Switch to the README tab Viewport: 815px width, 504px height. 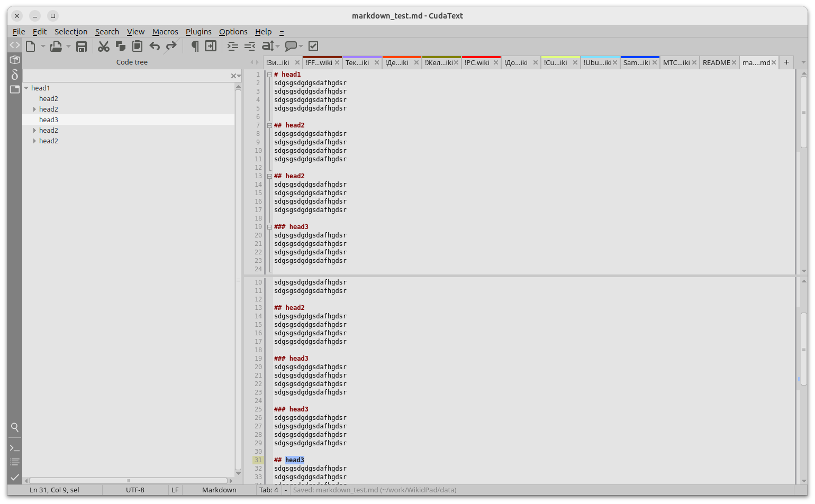[716, 62]
